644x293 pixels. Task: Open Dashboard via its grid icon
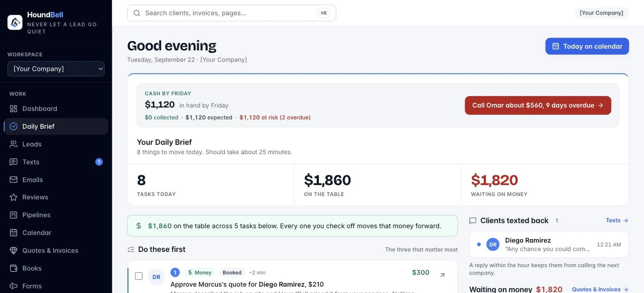(x=14, y=109)
